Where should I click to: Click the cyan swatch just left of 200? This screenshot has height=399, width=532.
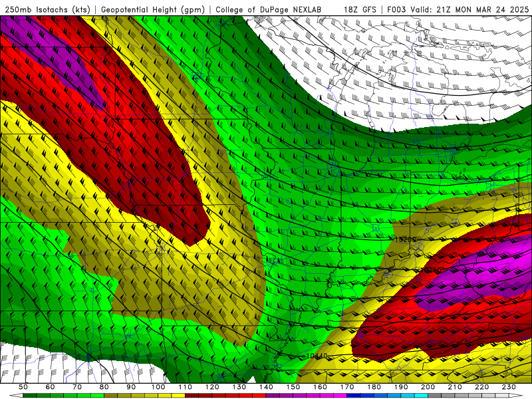pyautogui.click(x=421, y=396)
